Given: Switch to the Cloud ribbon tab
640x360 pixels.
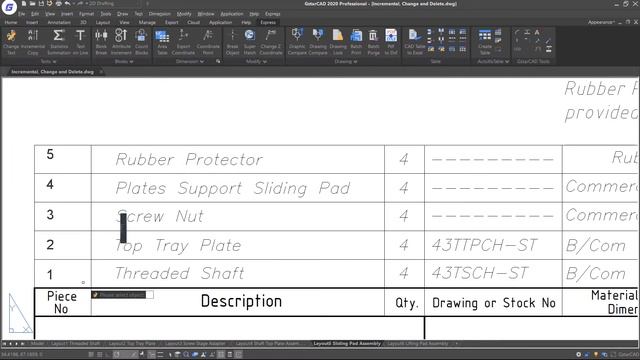Looking at the screenshot, I should tap(193, 22).
